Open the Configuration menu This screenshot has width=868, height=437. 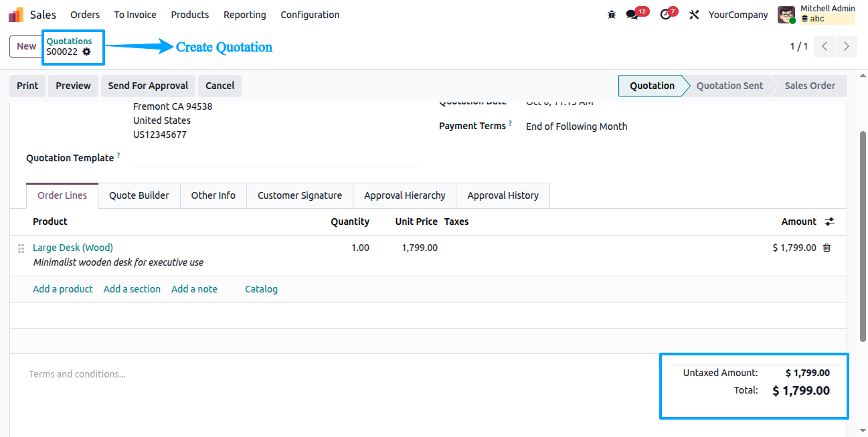pyautogui.click(x=310, y=14)
